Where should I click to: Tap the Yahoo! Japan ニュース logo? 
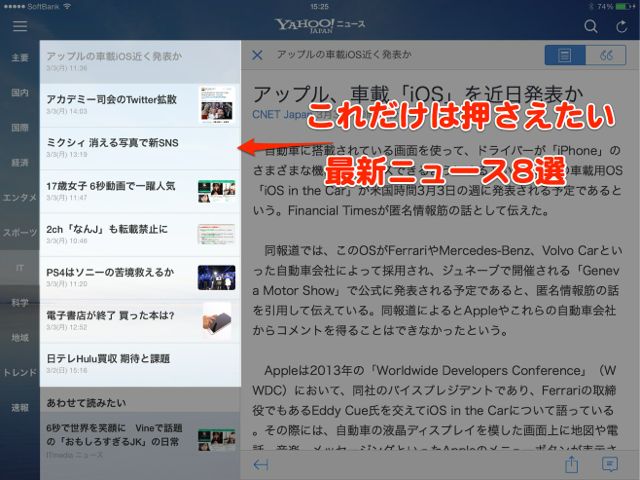pyautogui.click(x=320, y=25)
